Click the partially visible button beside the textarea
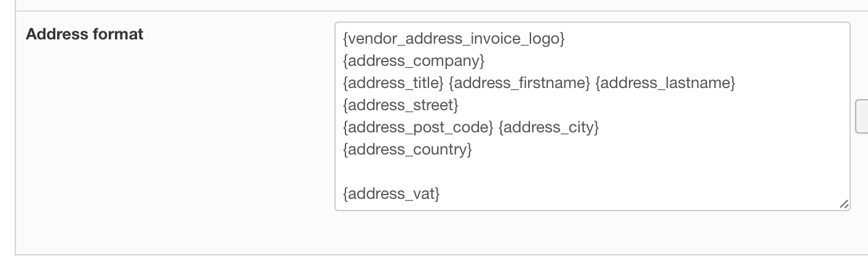Image resolution: width=868 pixels, height=261 pixels. coord(862,116)
